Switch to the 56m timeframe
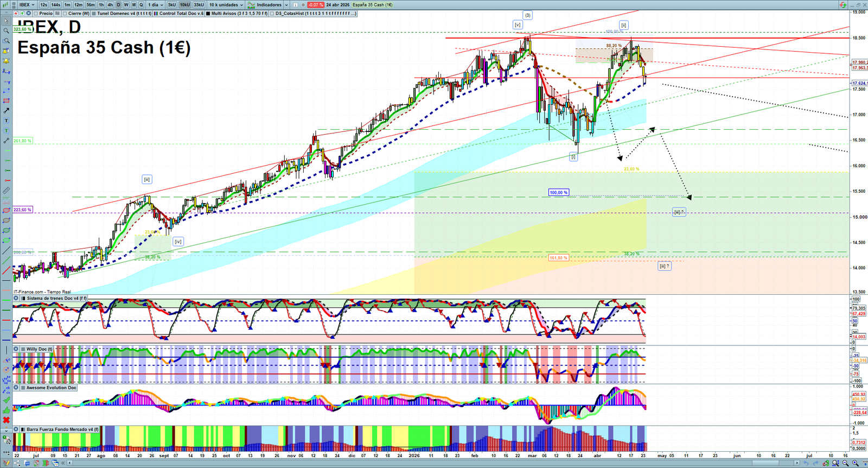Screen dimensions: 868x468 pos(91,5)
